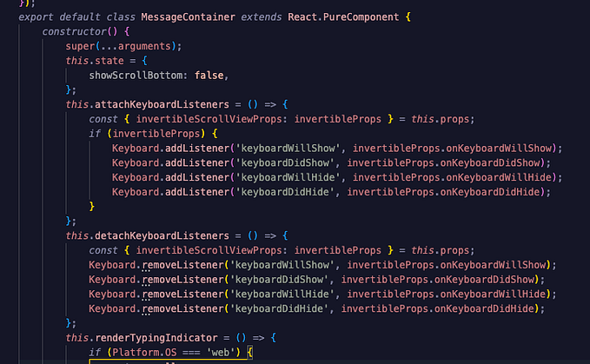This screenshot has height=364, width=590.
Task: Click 'keyboardDidShow' string in addListener line
Action: [x=285, y=163]
